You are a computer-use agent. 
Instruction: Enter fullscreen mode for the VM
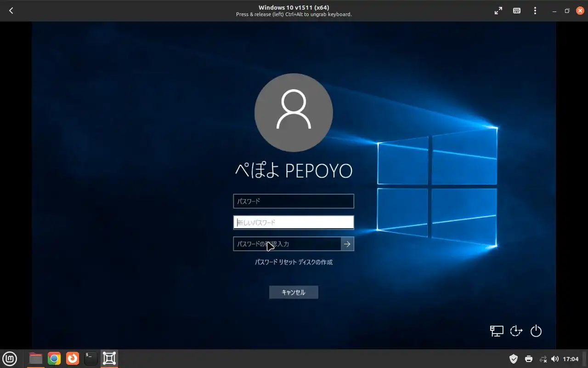[x=498, y=11]
